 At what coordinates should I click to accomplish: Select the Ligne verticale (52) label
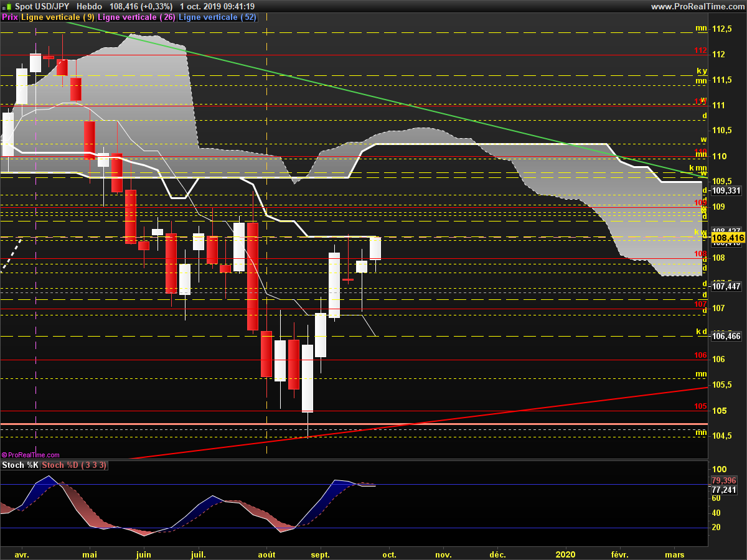point(217,17)
